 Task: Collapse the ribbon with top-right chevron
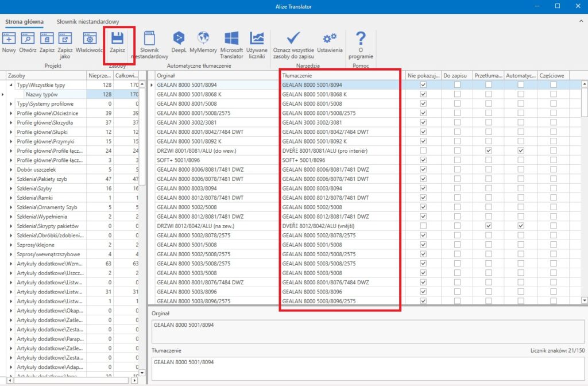(x=581, y=21)
